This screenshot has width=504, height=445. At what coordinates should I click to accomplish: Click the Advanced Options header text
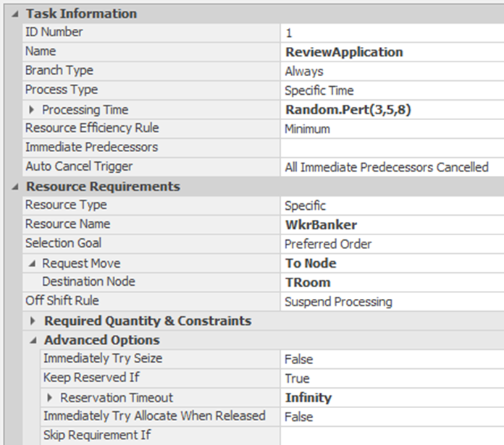(102, 340)
